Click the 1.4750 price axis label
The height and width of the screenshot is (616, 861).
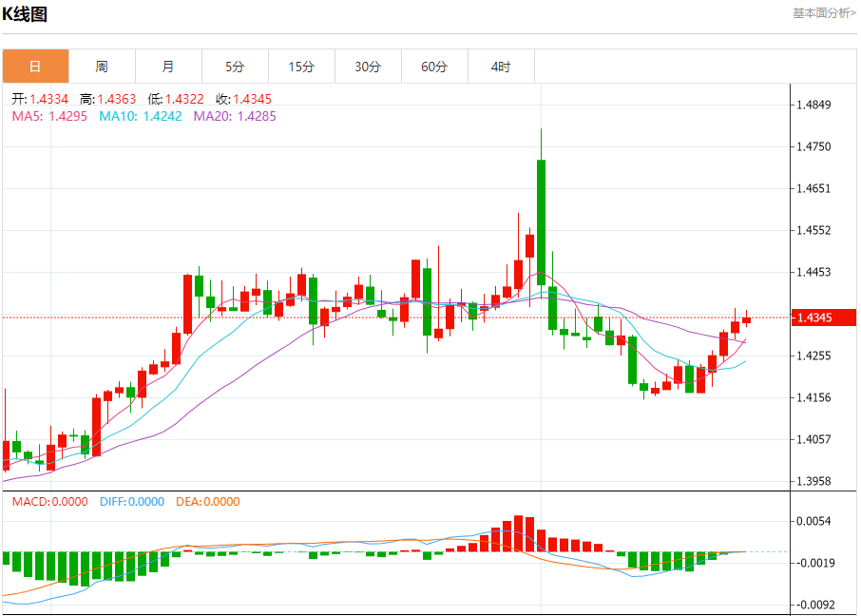[x=813, y=146]
